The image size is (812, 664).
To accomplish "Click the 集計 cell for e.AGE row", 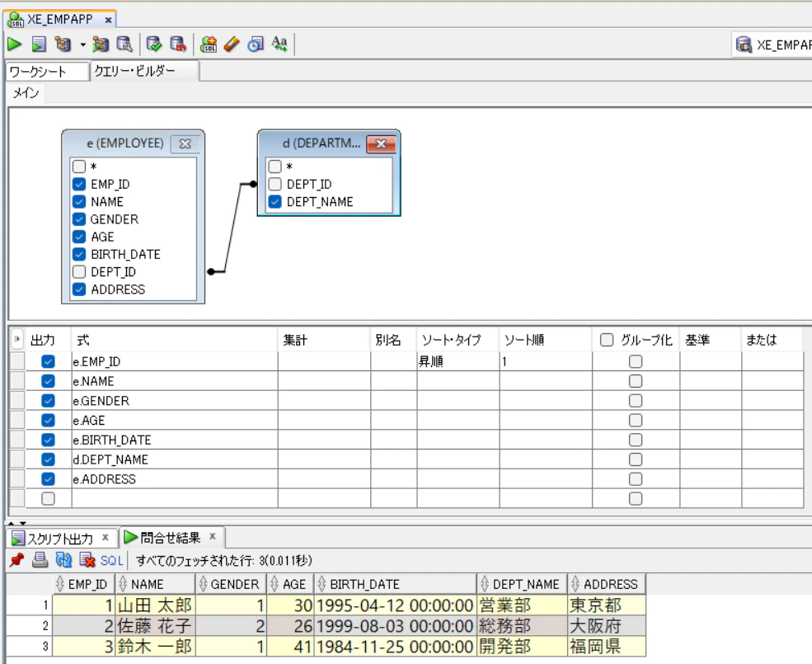I will pyautogui.click(x=324, y=421).
